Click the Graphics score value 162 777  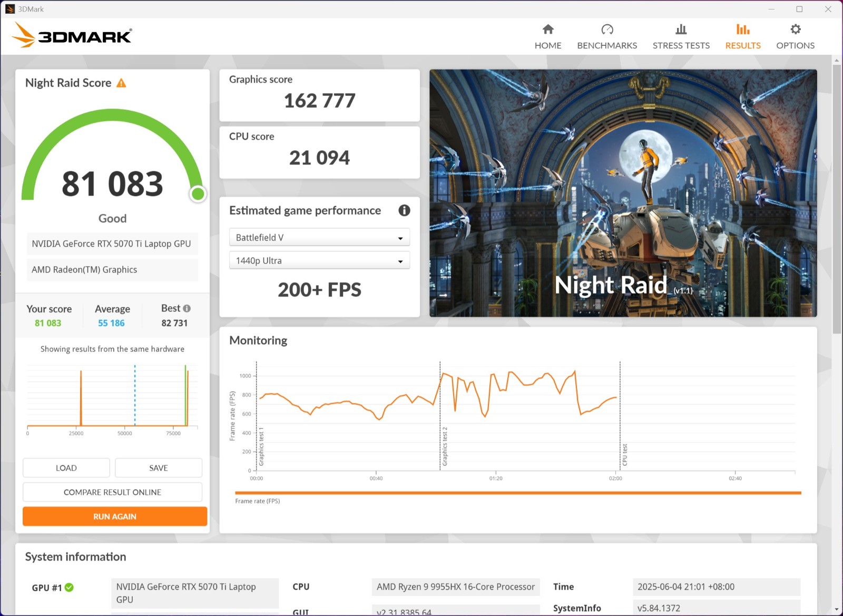[319, 101]
